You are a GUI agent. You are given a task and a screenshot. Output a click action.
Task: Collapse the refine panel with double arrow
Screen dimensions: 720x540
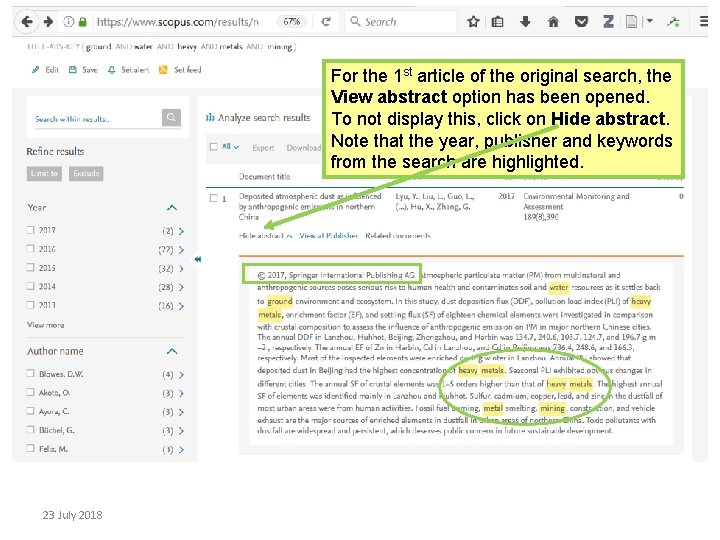198,259
